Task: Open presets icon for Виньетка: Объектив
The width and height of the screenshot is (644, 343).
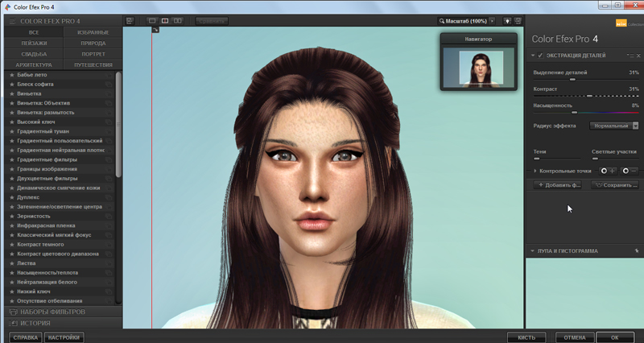Action: (109, 103)
